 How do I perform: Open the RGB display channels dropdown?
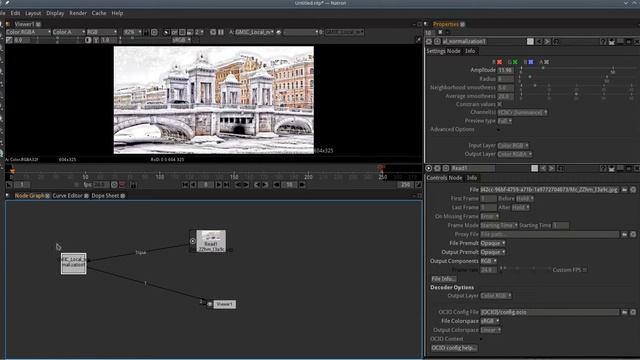102,32
